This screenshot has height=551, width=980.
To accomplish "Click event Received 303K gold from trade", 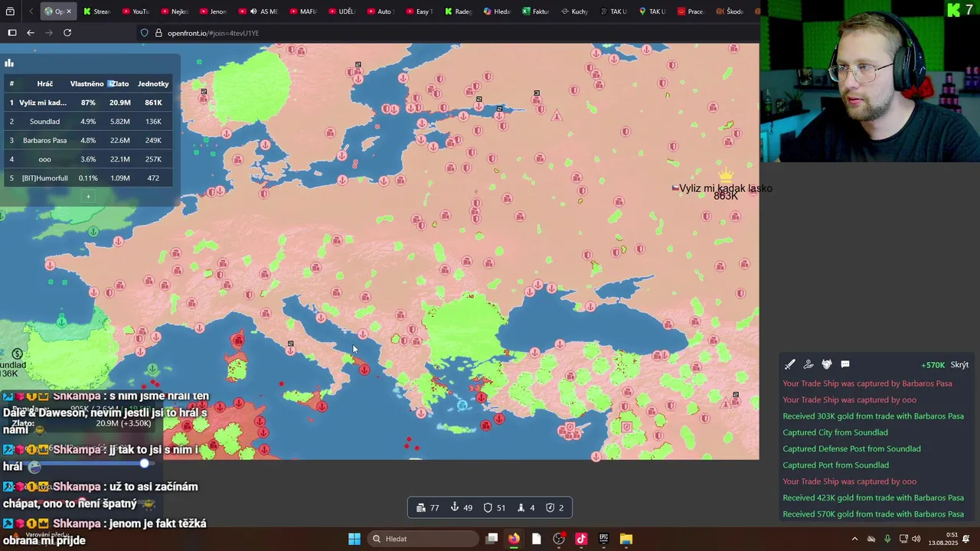I will click(873, 416).
